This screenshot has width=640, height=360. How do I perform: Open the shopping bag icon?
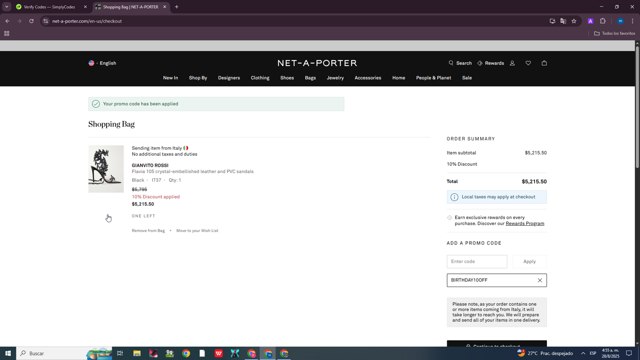point(544,63)
